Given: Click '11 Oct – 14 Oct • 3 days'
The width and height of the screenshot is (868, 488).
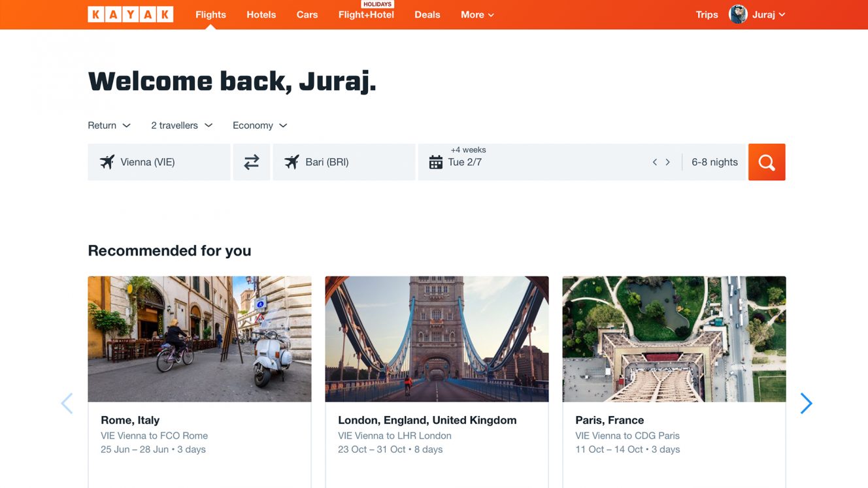Looking at the screenshot, I should (627, 449).
